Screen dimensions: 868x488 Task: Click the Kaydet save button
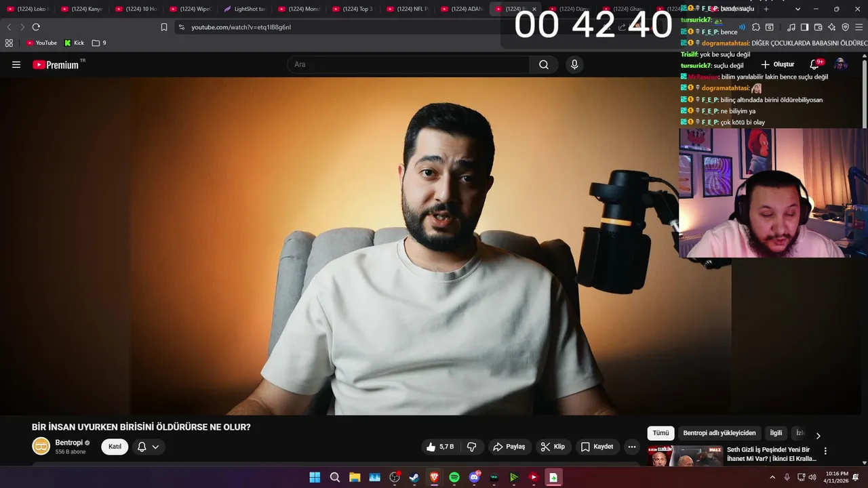point(597,447)
